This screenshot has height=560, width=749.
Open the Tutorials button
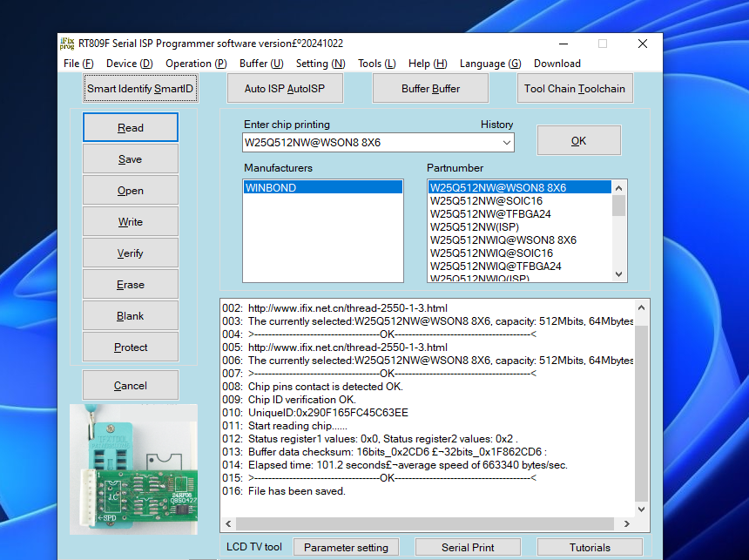click(590, 548)
